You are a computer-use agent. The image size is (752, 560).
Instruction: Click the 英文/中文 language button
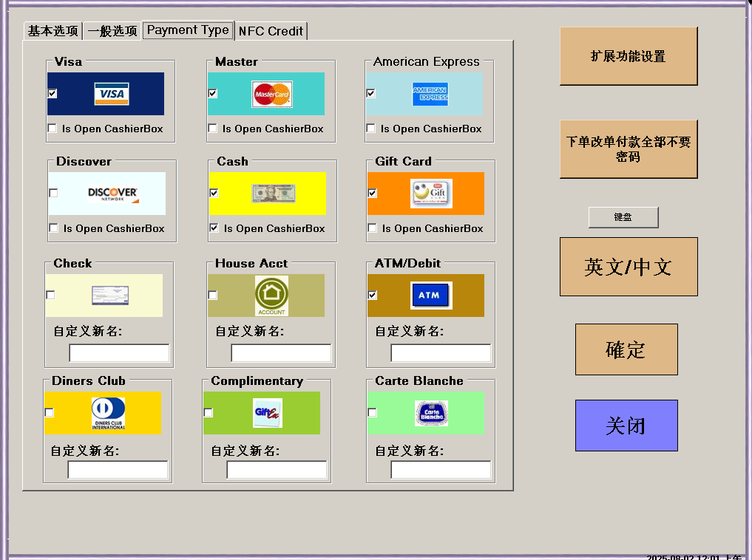[628, 267]
